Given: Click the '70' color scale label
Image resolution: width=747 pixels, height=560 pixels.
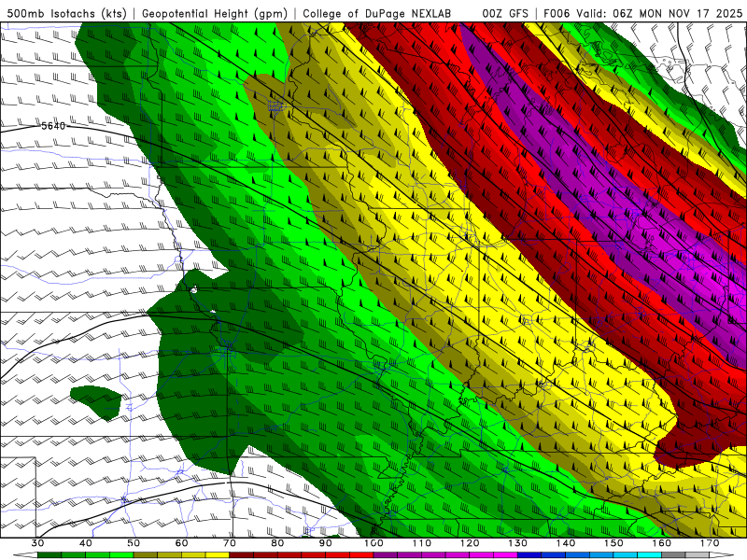Looking at the screenshot, I should click(230, 543).
